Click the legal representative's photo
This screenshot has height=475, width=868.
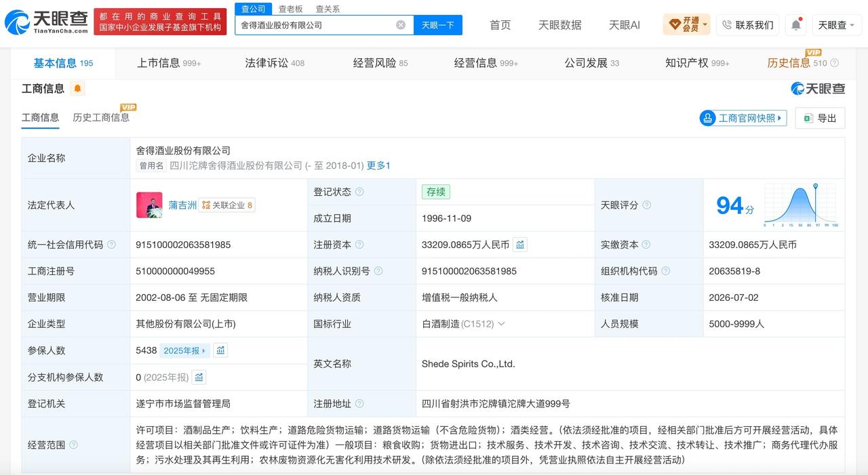coord(149,205)
